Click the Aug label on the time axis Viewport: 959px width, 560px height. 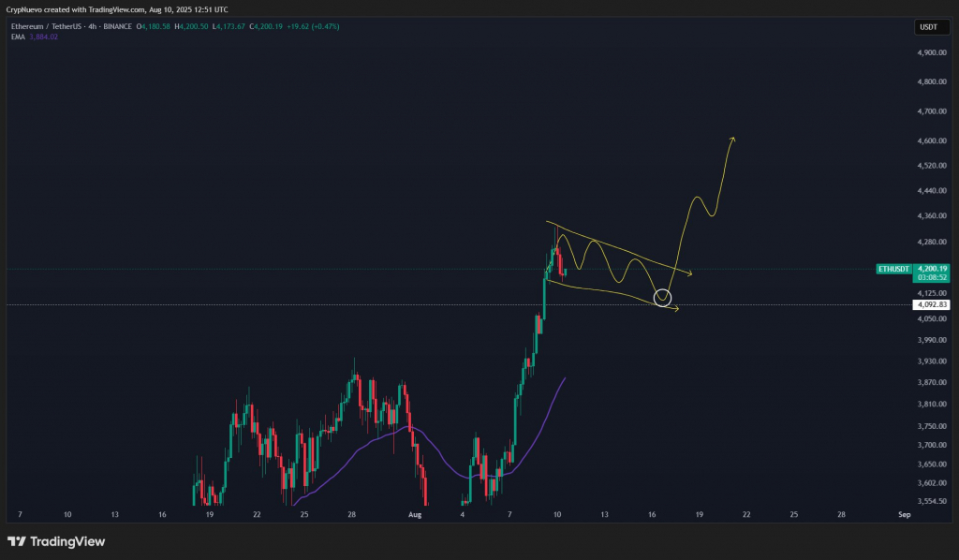[x=414, y=514]
